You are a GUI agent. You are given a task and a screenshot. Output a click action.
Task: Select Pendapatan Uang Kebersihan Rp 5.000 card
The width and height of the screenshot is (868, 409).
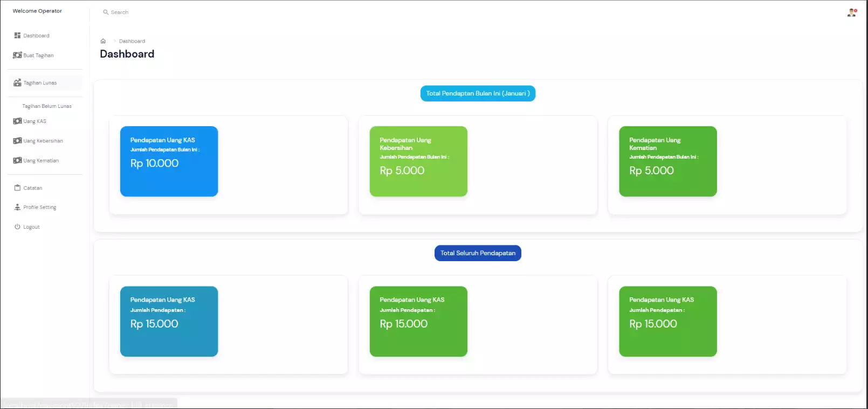[418, 161]
